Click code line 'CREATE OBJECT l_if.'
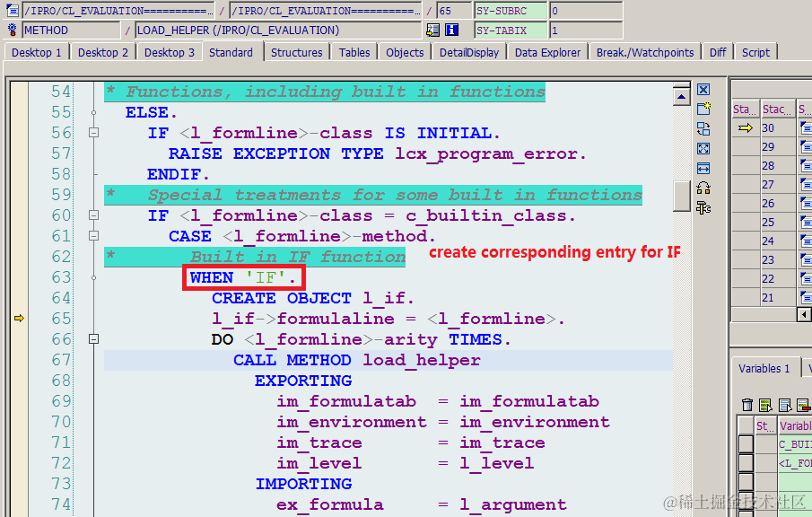The height and width of the screenshot is (517, 812). (x=313, y=298)
